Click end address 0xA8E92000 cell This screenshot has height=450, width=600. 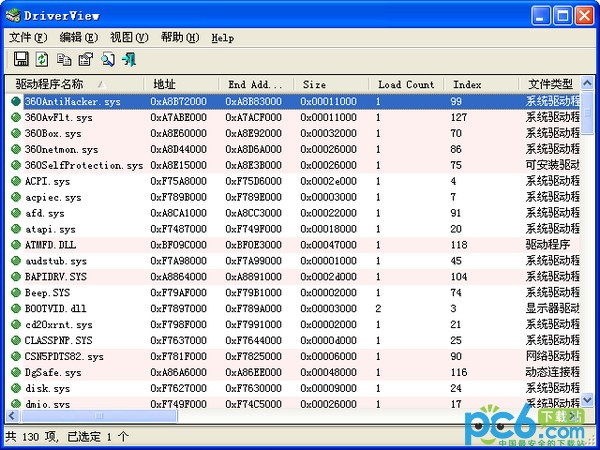pos(253,133)
